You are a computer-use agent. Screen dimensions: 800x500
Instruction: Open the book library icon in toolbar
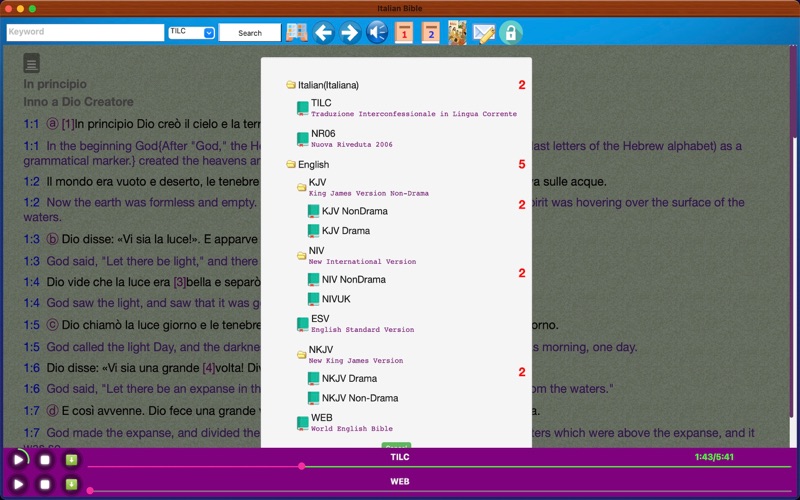tap(296, 33)
